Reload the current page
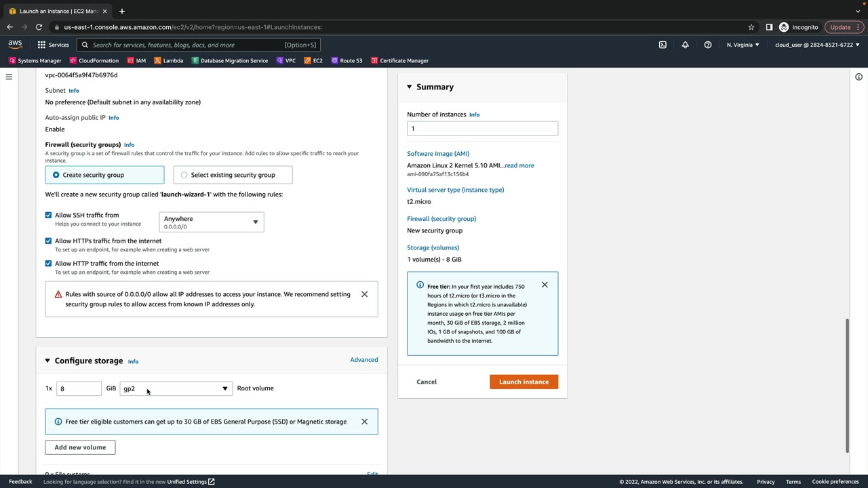This screenshot has width=868, height=488. [39, 27]
